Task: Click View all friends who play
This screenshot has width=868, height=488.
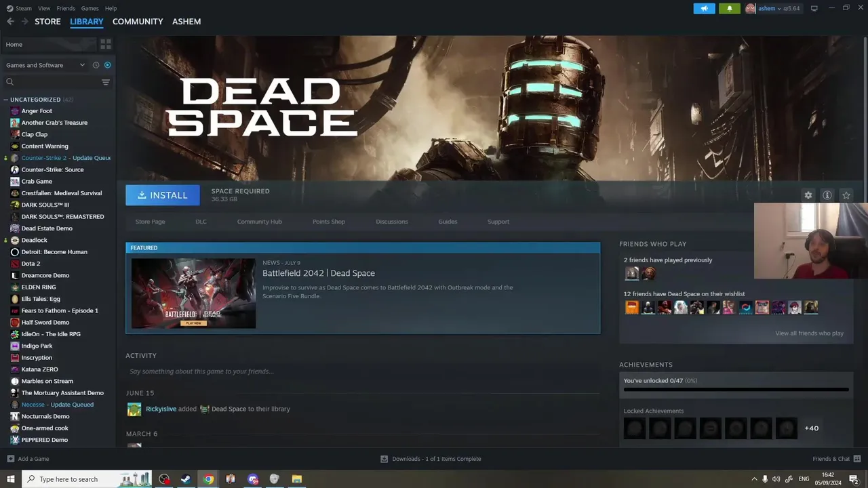Action: 810,333
